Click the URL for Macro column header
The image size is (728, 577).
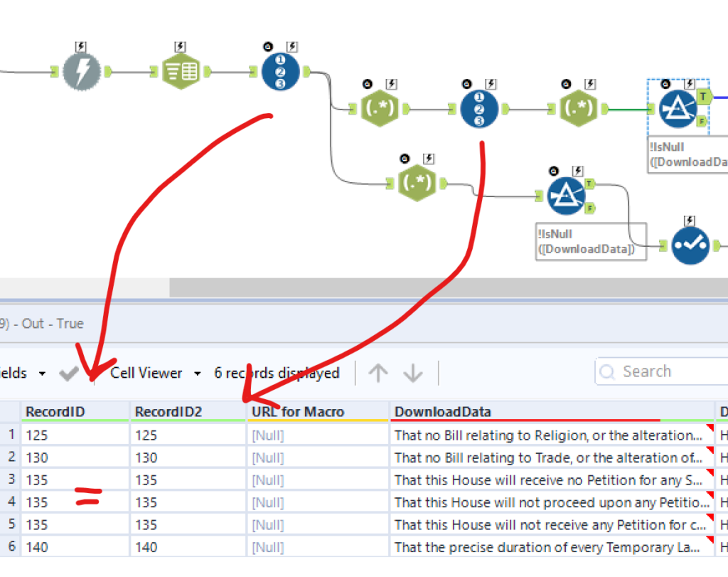[318, 412]
